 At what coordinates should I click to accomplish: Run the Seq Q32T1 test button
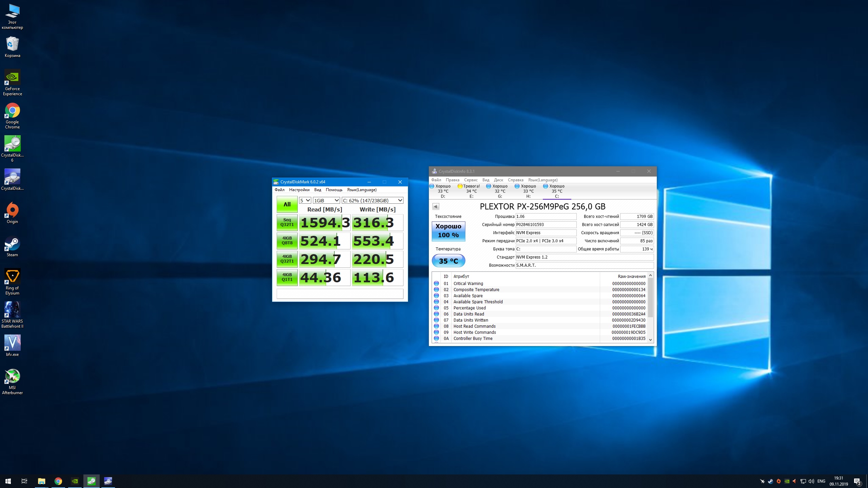click(287, 222)
